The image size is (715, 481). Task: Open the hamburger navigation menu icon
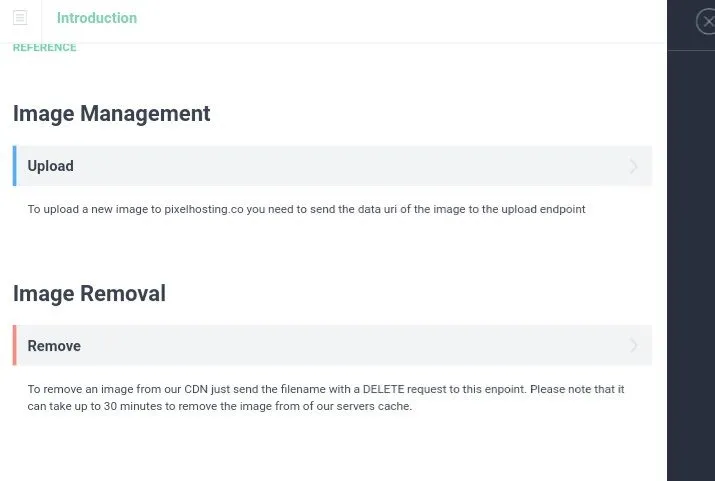tap(20, 18)
